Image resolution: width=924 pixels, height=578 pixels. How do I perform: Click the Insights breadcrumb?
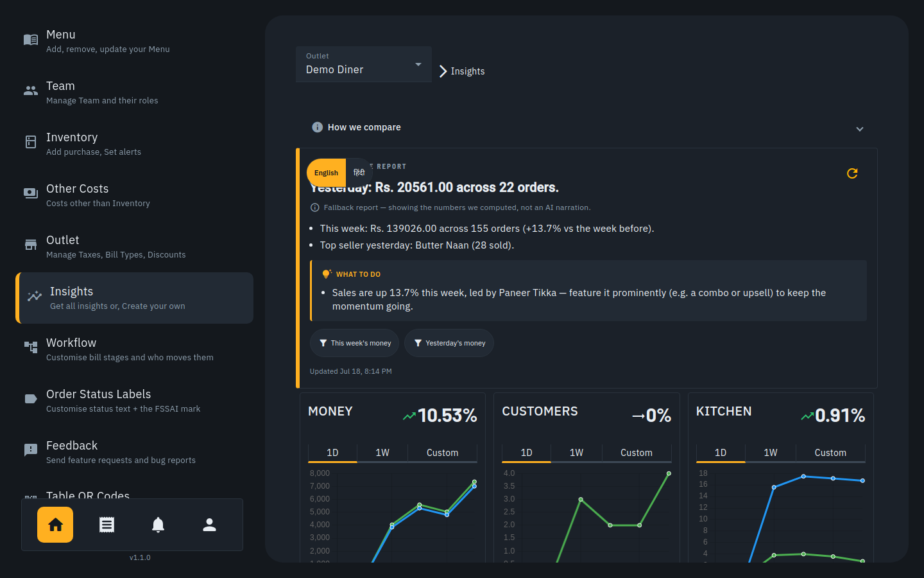(x=468, y=71)
